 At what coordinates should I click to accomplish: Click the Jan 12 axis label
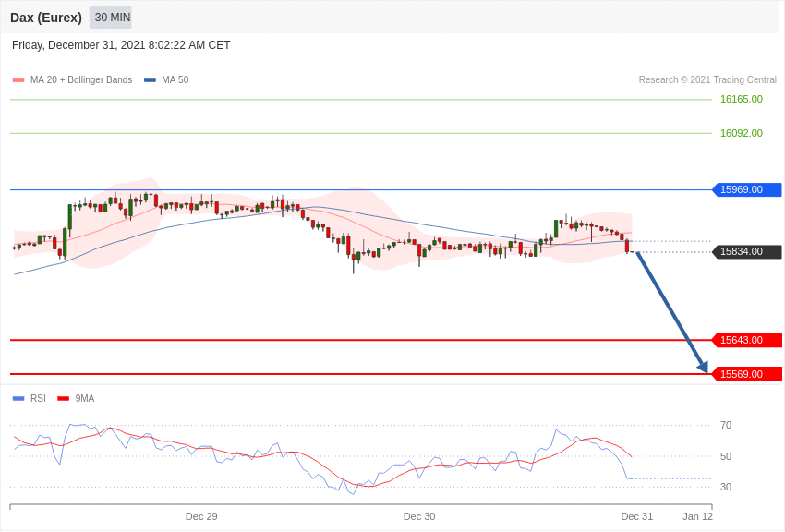click(x=697, y=517)
